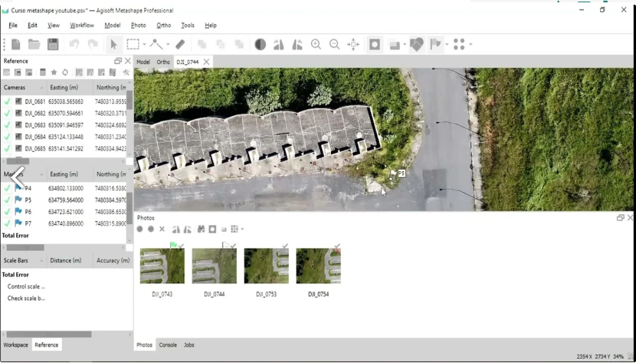
Task: Select the DJI_0753 photo thumbnail
Action: tap(266, 266)
